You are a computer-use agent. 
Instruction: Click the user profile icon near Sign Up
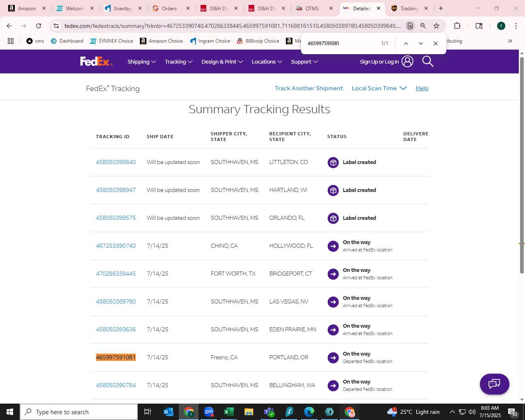tap(407, 62)
